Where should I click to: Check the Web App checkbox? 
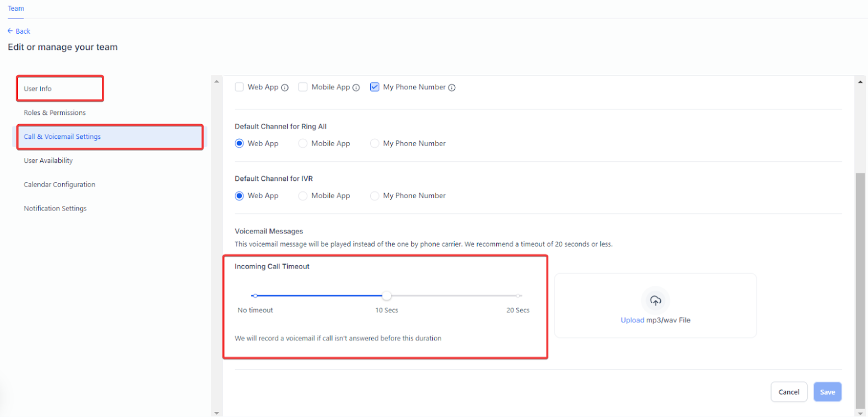click(x=239, y=87)
